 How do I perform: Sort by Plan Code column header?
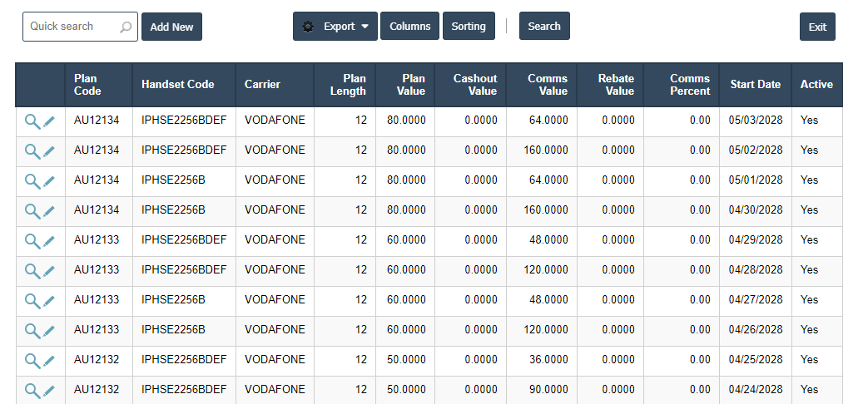click(86, 85)
